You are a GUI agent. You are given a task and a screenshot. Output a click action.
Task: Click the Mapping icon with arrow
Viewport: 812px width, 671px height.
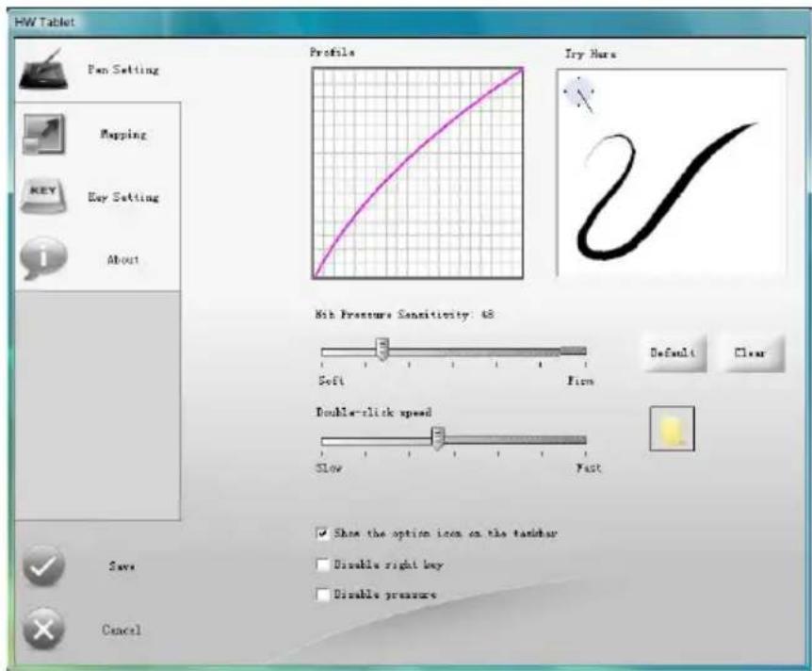pos(44,134)
